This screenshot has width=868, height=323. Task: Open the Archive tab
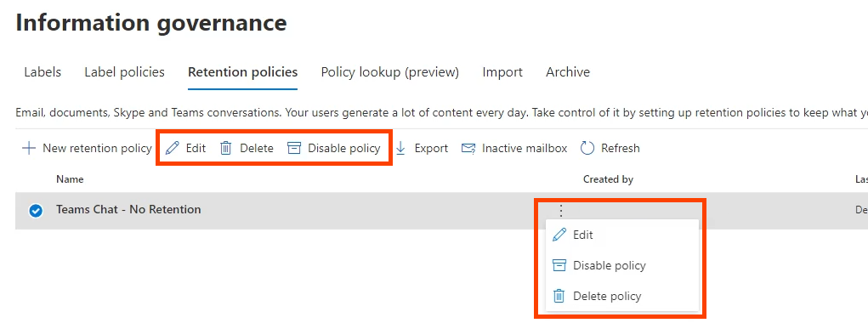(568, 72)
